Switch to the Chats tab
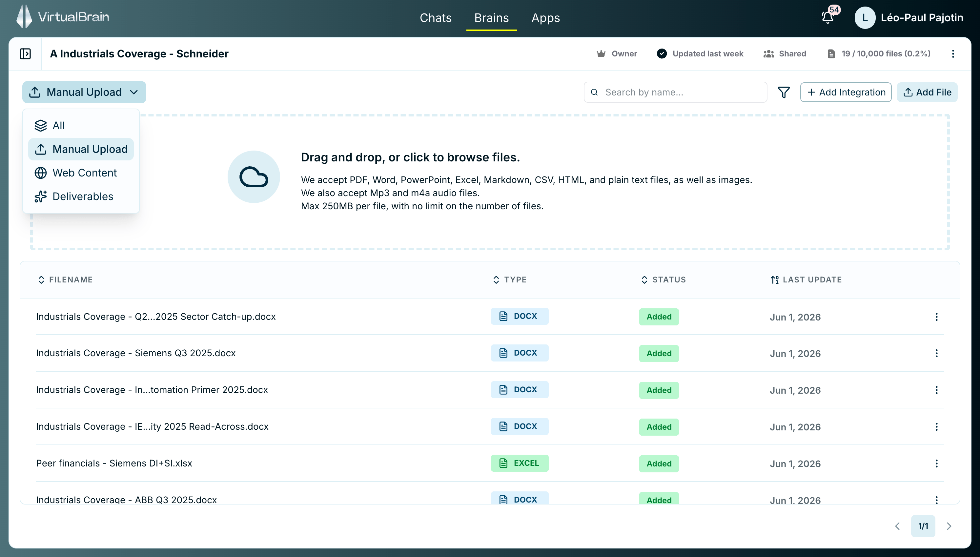Image resolution: width=980 pixels, height=557 pixels. click(436, 18)
